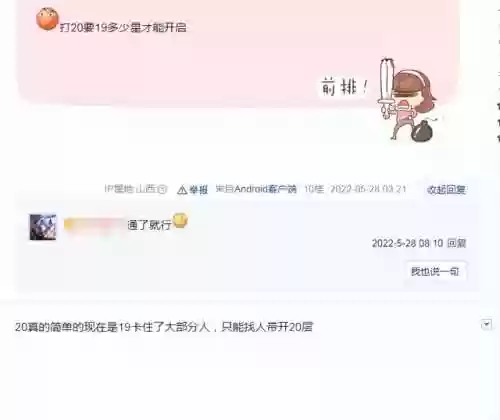
Task: Click the post timestamp 2022-05-28 03:21
Action: [x=368, y=189]
